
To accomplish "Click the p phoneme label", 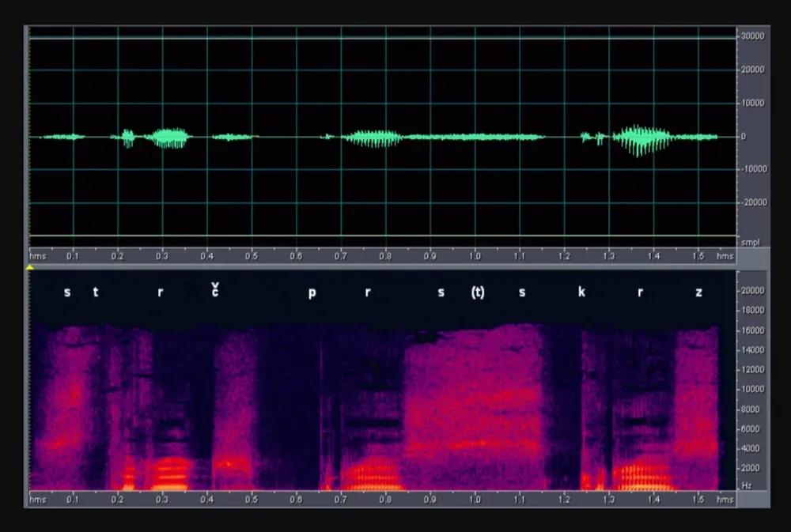I will tap(312, 292).
